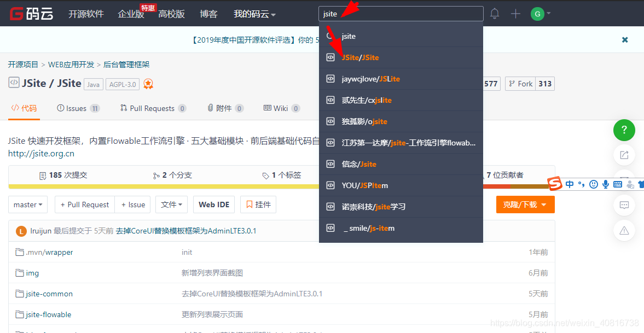Switch to Wiki tab

[x=282, y=108]
